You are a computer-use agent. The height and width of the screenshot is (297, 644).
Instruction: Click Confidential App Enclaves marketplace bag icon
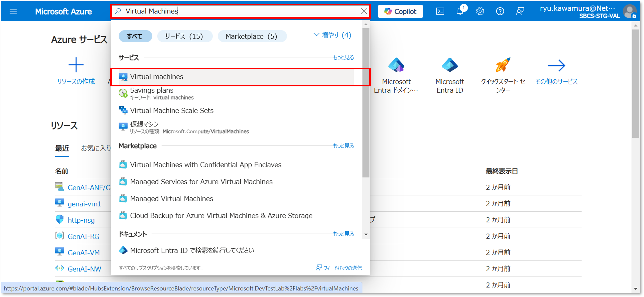pos(123,165)
